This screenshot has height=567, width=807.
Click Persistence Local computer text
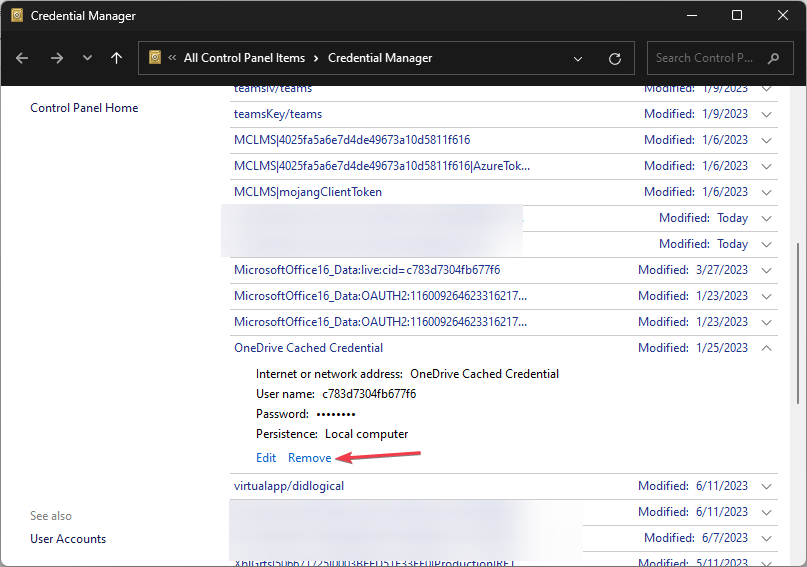click(x=332, y=434)
